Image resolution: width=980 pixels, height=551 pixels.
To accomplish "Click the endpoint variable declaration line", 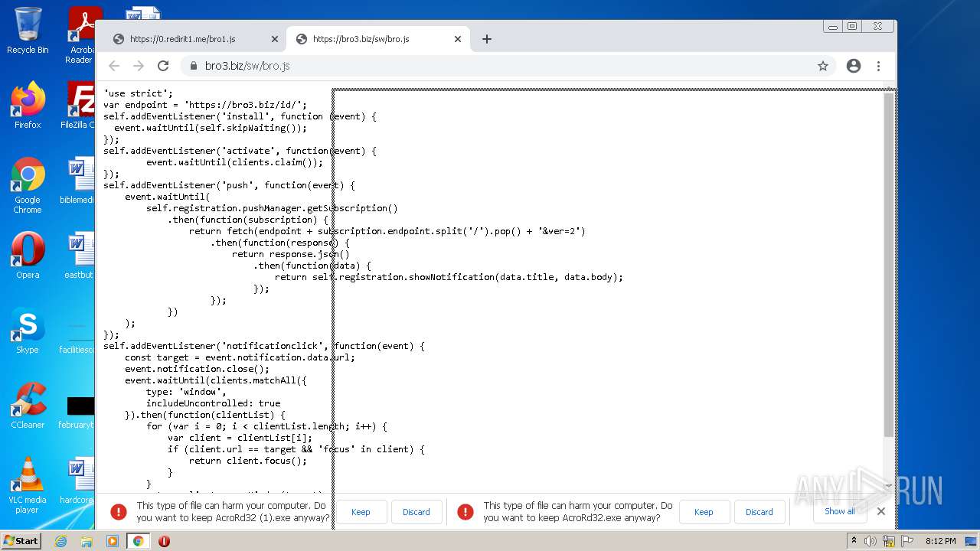I will (x=205, y=105).
